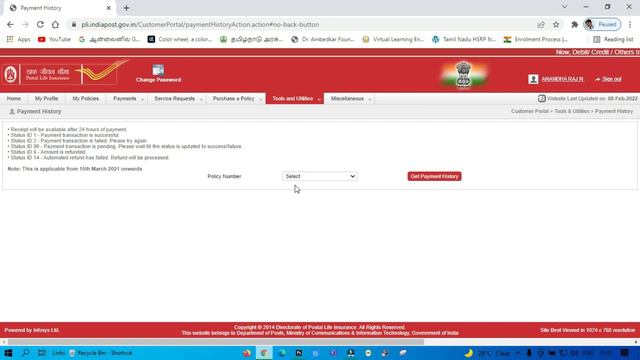Open the Apps bookmark shortcut

click(18, 39)
